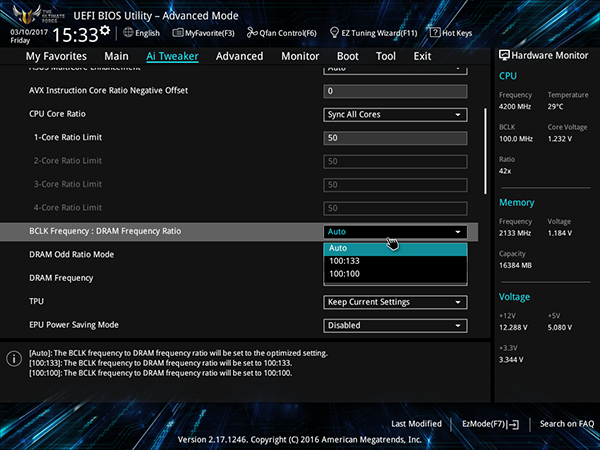Click the Capacity 16384 MB value
600x450 pixels.
tap(515, 265)
